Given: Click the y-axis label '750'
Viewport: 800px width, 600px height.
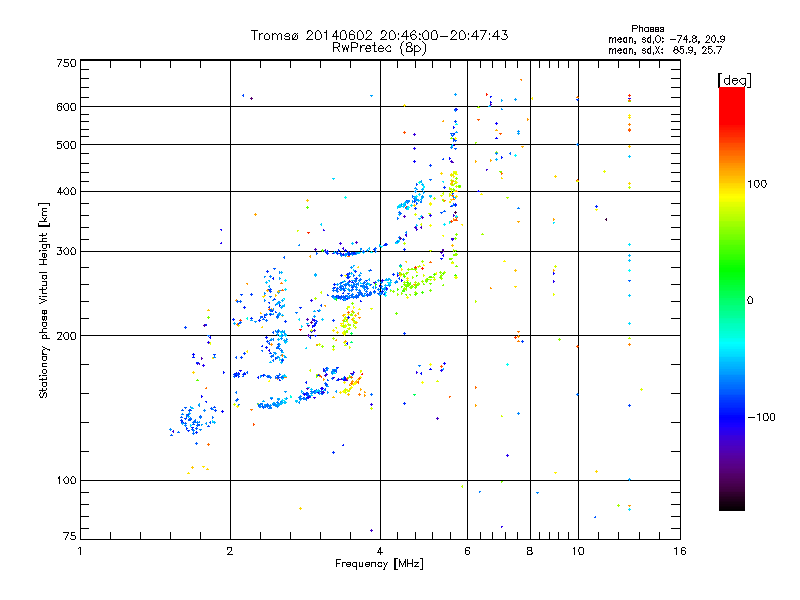Looking at the screenshot, I should pyautogui.click(x=67, y=63).
